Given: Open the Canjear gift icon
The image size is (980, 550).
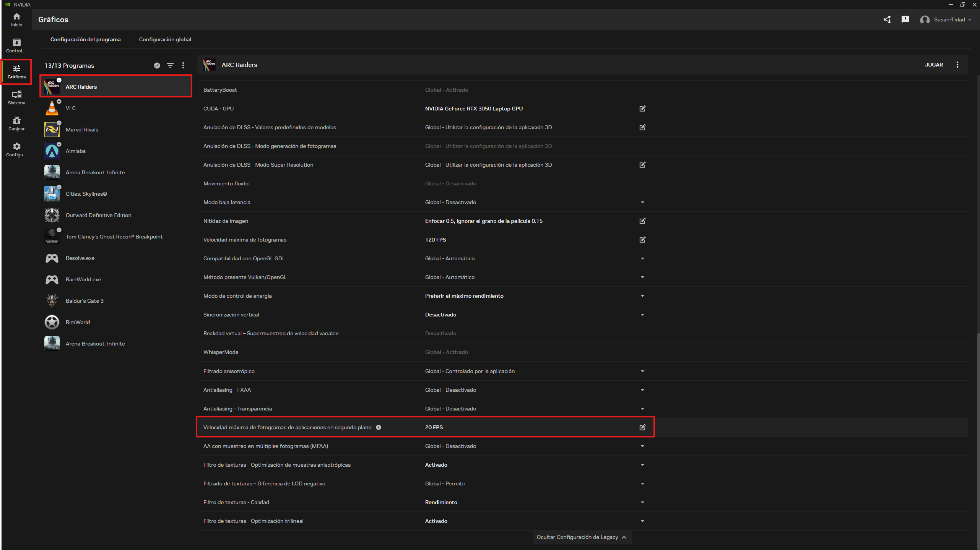Looking at the screenshot, I should pyautogui.click(x=16, y=123).
